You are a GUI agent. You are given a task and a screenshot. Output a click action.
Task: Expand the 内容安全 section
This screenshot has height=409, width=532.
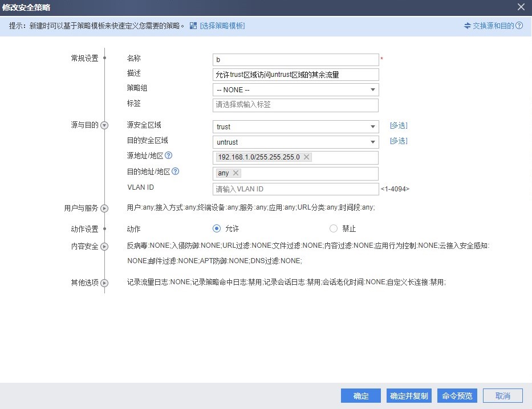pos(104,247)
